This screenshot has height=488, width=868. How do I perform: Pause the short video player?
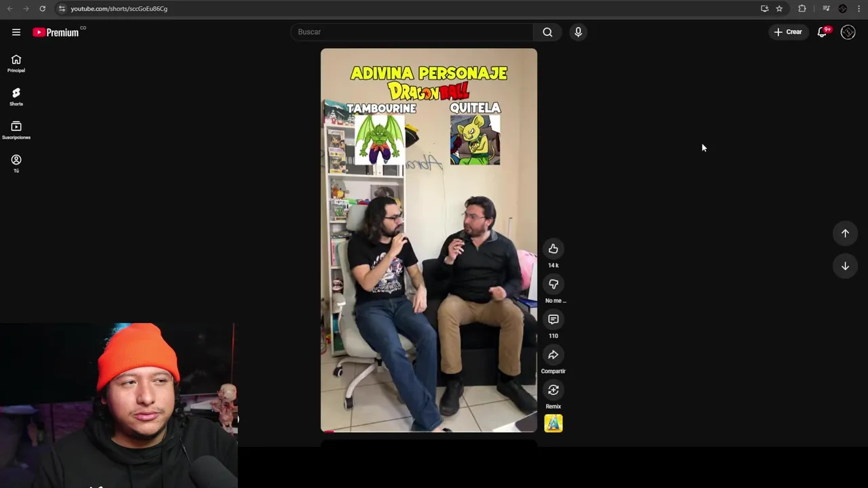(429, 240)
